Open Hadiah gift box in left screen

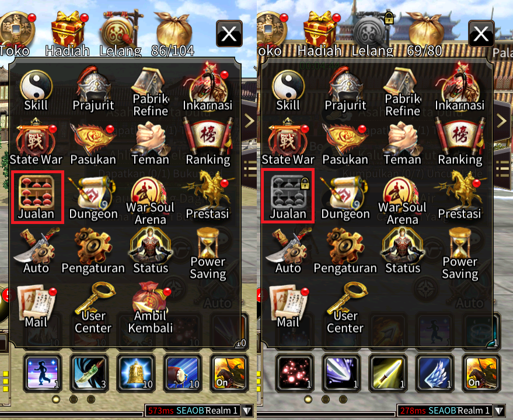68,33
